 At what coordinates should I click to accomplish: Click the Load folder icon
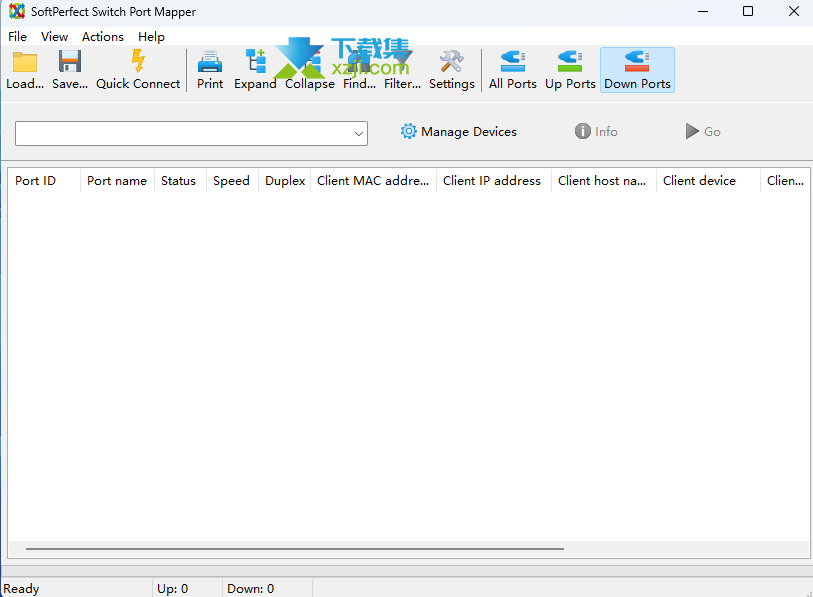(25, 62)
